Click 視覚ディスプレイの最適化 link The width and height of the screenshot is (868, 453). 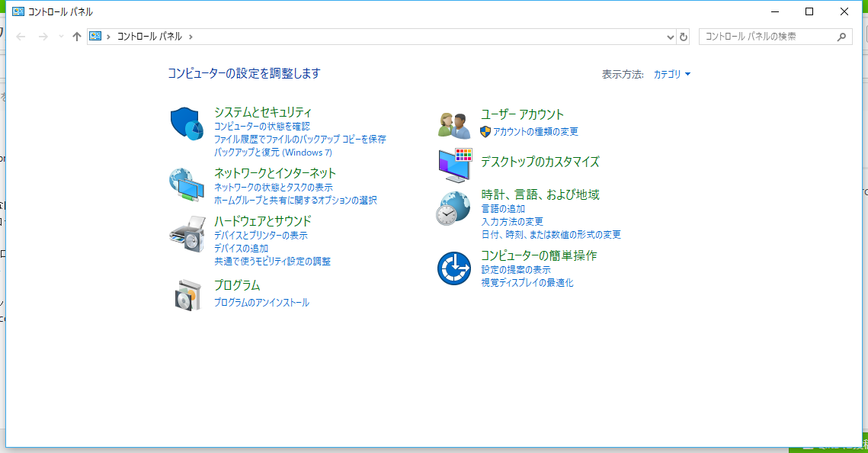click(x=527, y=283)
